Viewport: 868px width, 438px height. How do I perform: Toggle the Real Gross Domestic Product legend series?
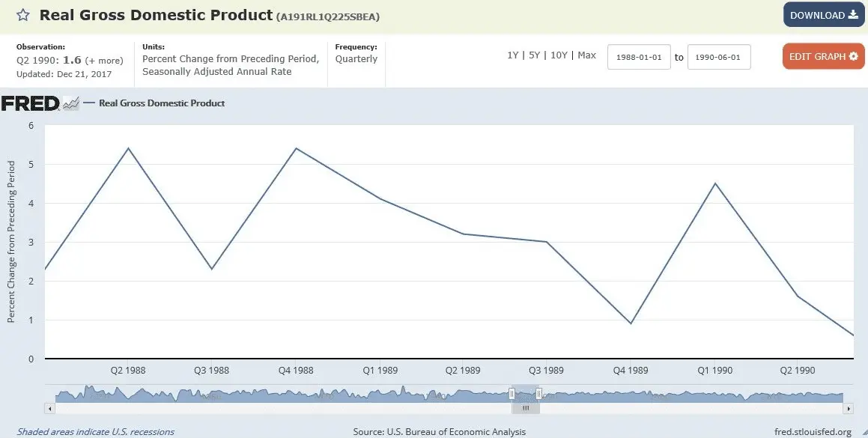point(161,103)
